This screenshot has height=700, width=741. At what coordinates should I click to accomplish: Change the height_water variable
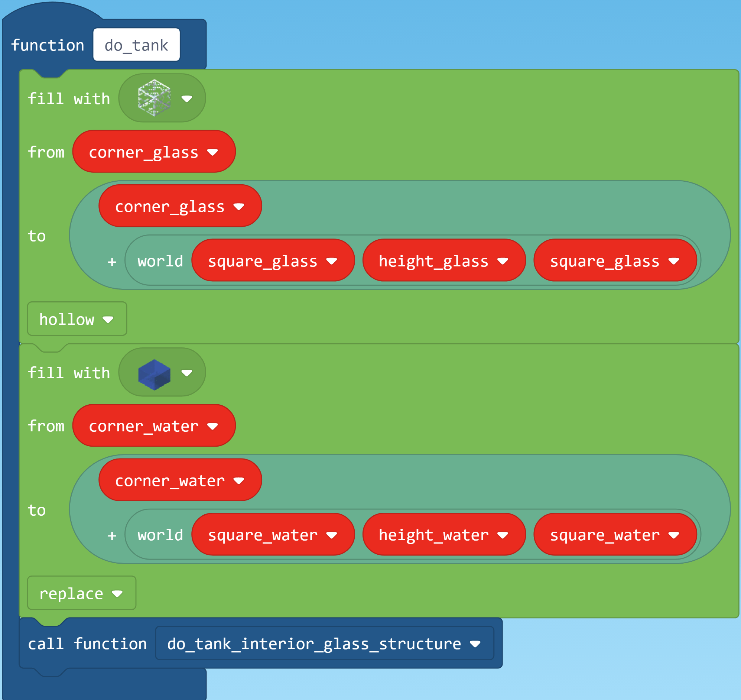(x=444, y=535)
